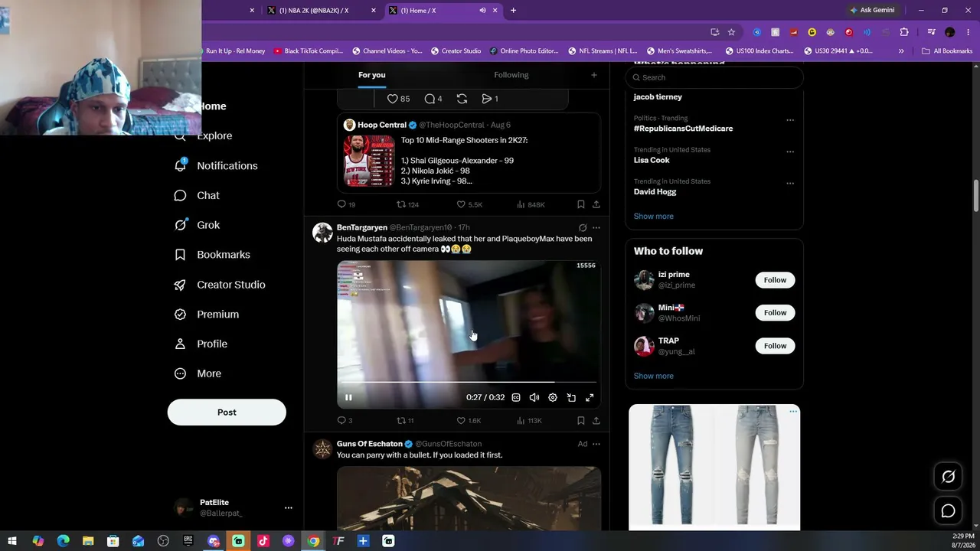Open options for the Lisa Cook trend
Viewport: 980px width, 551px height.
790,151
